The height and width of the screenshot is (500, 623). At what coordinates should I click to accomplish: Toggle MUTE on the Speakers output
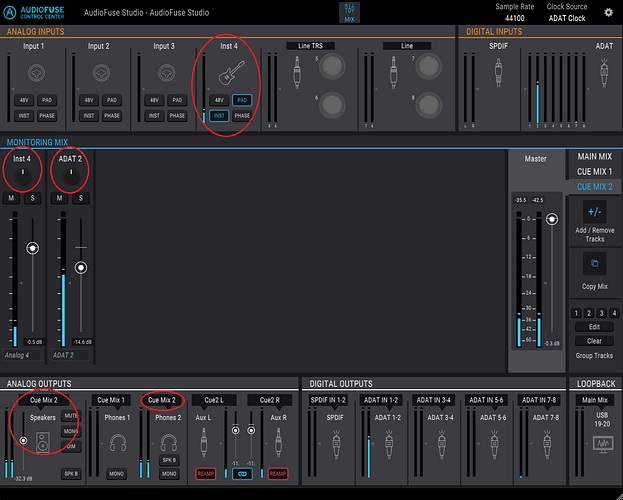click(x=72, y=416)
